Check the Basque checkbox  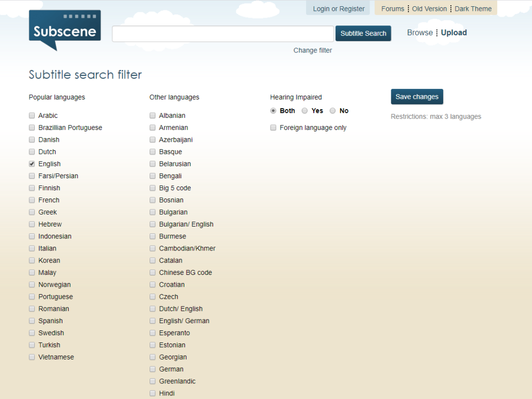(153, 152)
